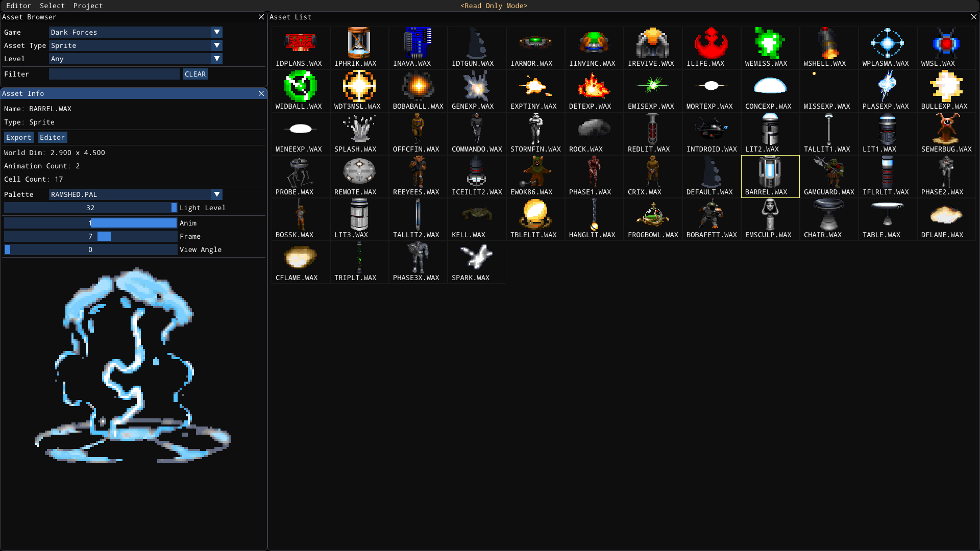Open the Select menu
980x551 pixels.
[x=52, y=6]
